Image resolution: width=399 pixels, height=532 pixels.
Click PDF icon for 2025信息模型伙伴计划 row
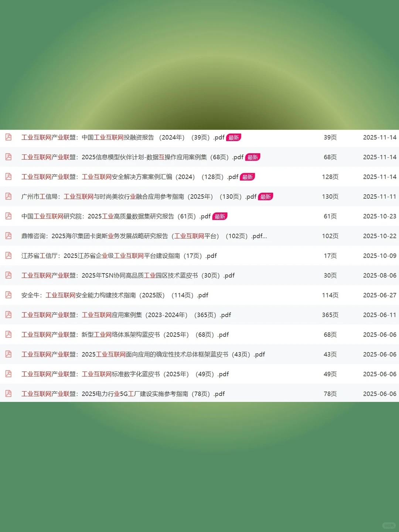point(8,157)
